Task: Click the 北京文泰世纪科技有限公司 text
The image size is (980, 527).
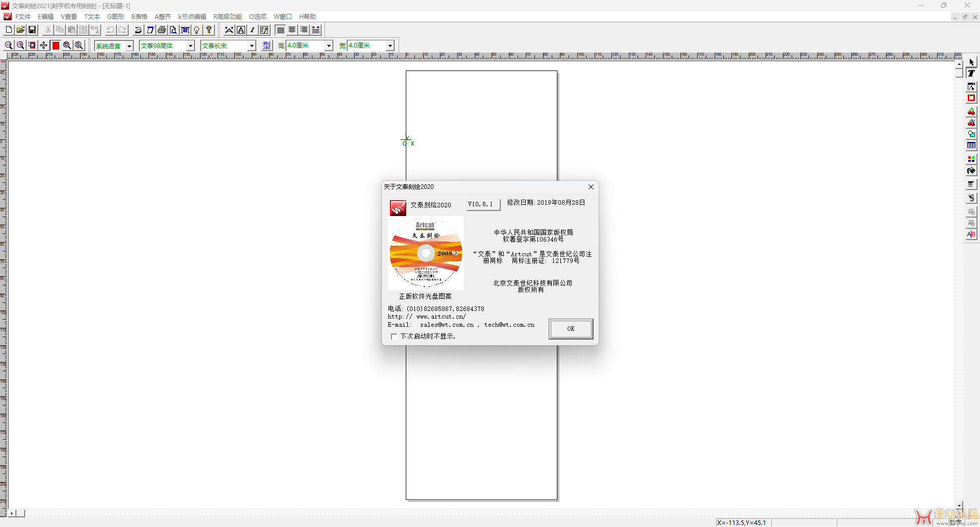Action: [x=532, y=283]
